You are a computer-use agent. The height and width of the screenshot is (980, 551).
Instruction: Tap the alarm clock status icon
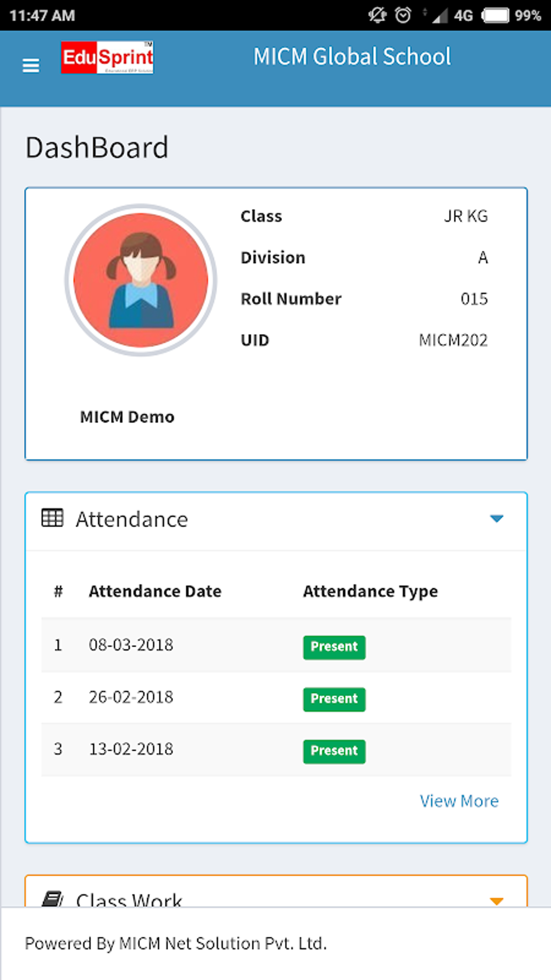[403, 15]
